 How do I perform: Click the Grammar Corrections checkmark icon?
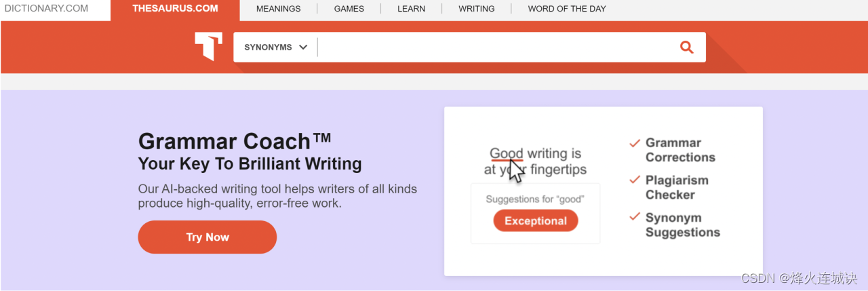point(635,143)
